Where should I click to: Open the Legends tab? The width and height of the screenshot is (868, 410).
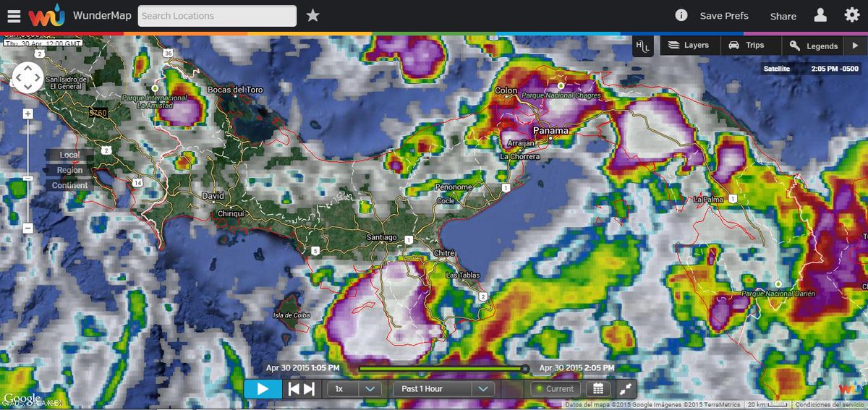click(814, 46)
